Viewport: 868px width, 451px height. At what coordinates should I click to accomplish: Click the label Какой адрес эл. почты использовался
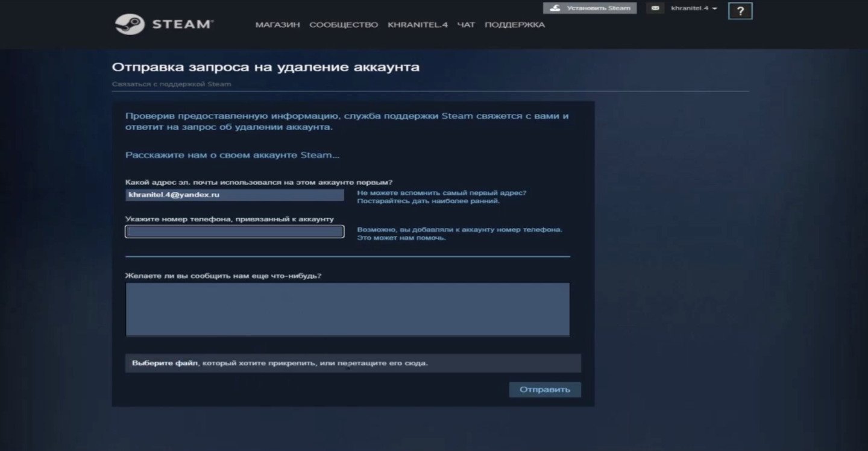pos(259,182)
